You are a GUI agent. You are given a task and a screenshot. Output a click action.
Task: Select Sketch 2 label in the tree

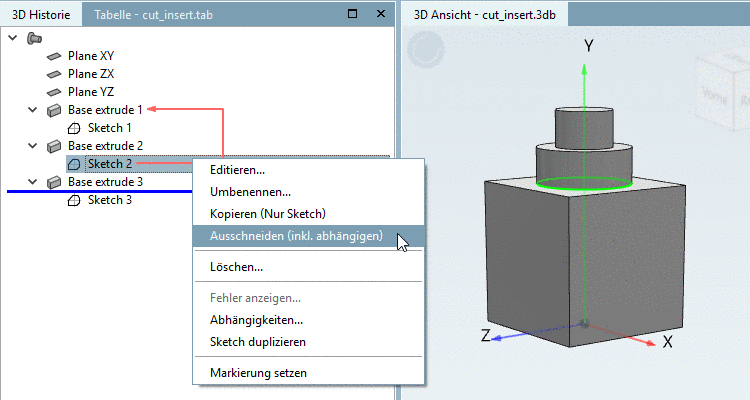tap(110, 164)
